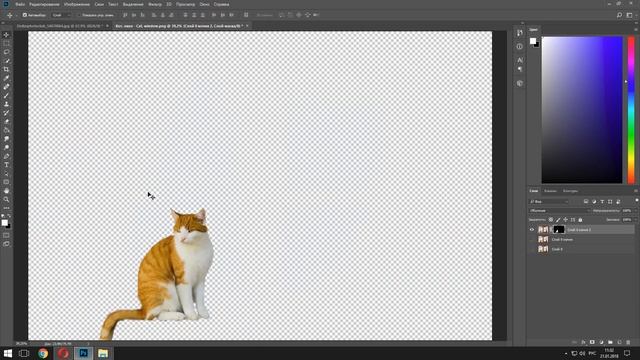Select the Pen tool
This screenshot has height=360, width=640.
click(6, 156)
